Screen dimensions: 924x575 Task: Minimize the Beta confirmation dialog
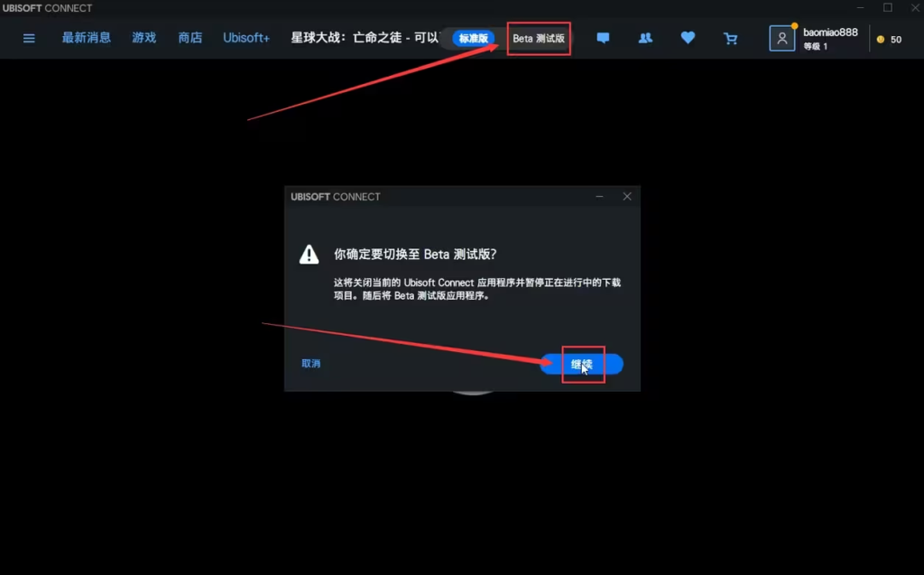coord(599,197)
